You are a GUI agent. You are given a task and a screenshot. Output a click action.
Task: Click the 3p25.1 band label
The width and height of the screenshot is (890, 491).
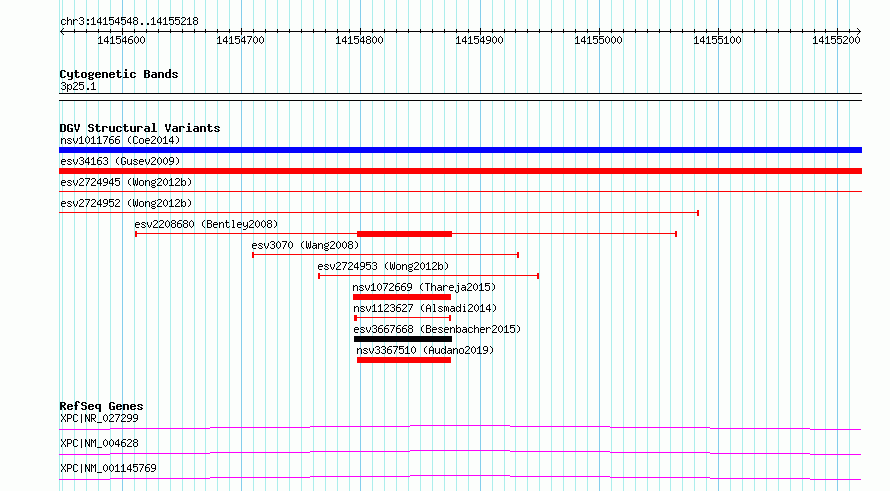click(78, 86)
